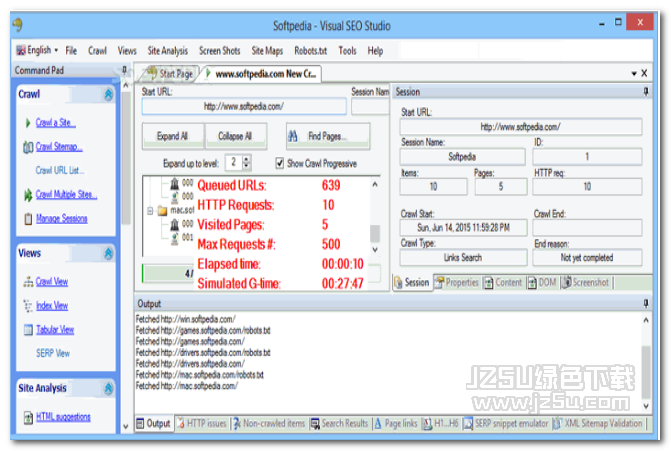This screenshot has height=451, width=671.
Task: Click the Crawl URL List link
Action: [x=59, y=170]
